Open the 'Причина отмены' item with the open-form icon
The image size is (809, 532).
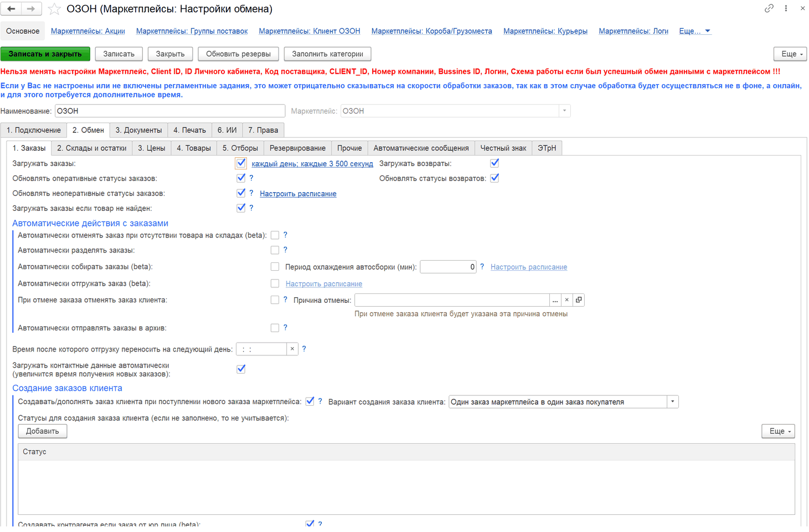579,300
